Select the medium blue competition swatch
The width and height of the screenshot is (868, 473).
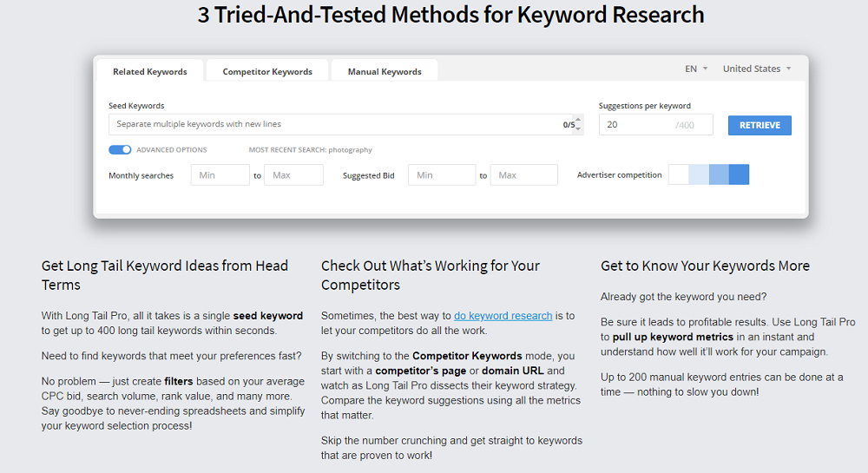click(x=719, y=174)
